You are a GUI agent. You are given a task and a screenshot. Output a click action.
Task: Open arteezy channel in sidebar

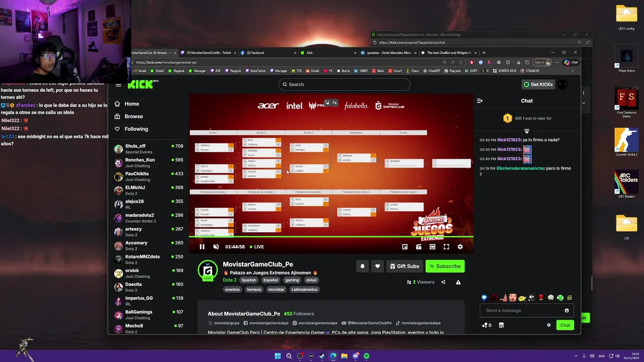[149, 232]
